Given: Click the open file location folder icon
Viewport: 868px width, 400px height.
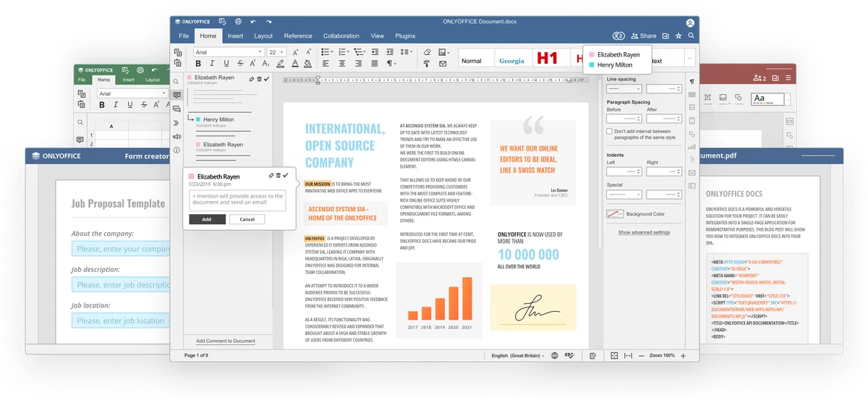Looking at the screenshot, I should point(665,36).
